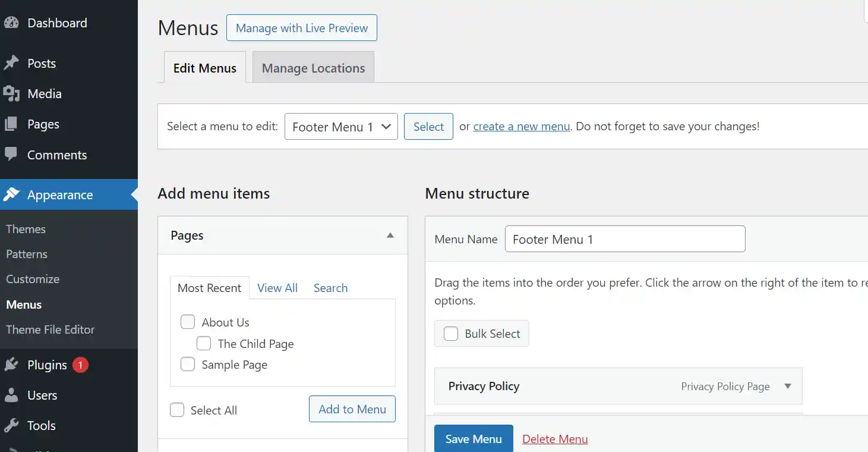
Task: Click the Comments speech bubble icon
Action: pyautogui.click(x=11, y=155)
